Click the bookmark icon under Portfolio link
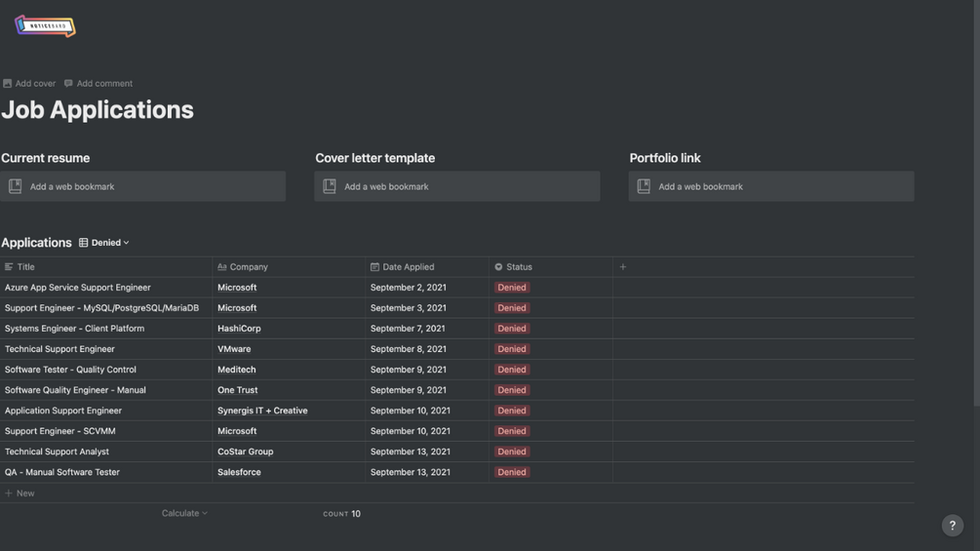Viewport: 980px width, 551px height. pos(644,186)
